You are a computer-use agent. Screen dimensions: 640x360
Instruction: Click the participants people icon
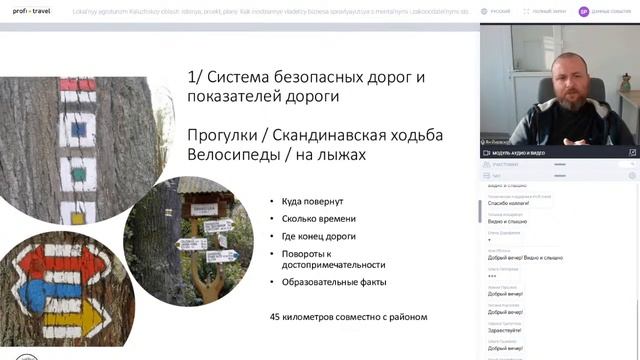486,164
